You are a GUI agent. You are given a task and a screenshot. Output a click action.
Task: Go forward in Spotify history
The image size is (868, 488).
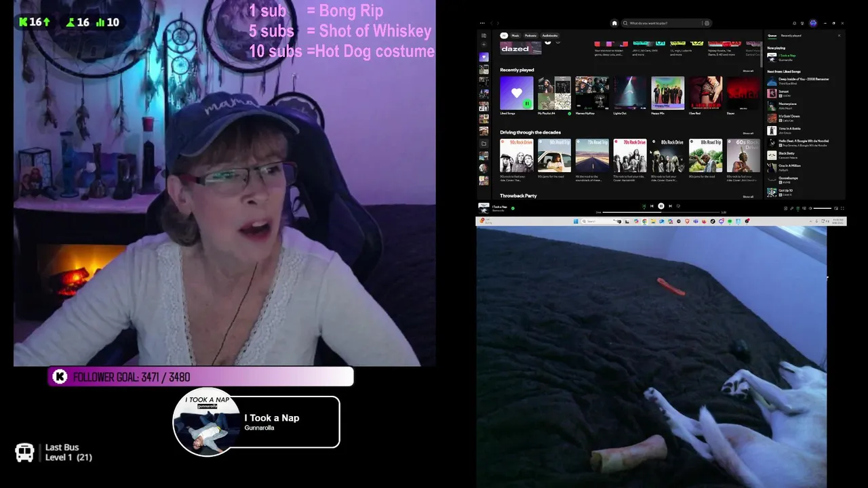(x=498, y=23)
